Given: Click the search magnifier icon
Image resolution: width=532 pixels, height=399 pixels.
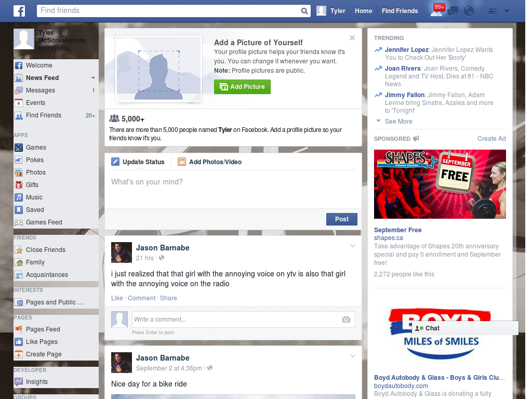Looking at the screenshot, I should click(304, 11).
